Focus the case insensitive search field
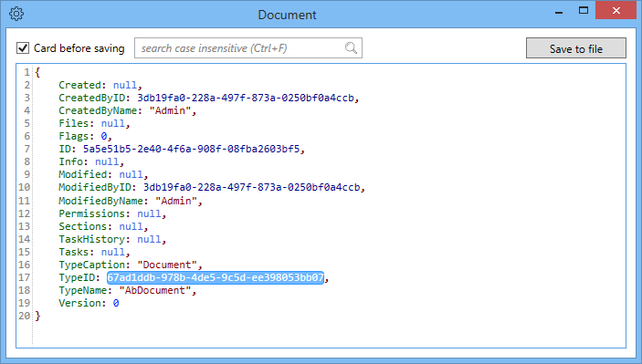 pyautogui.click(x=248, y=47)
